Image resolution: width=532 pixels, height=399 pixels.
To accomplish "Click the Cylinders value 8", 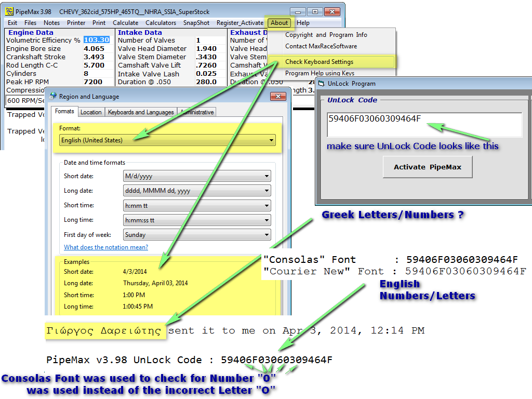I will [x=86, y=74].
